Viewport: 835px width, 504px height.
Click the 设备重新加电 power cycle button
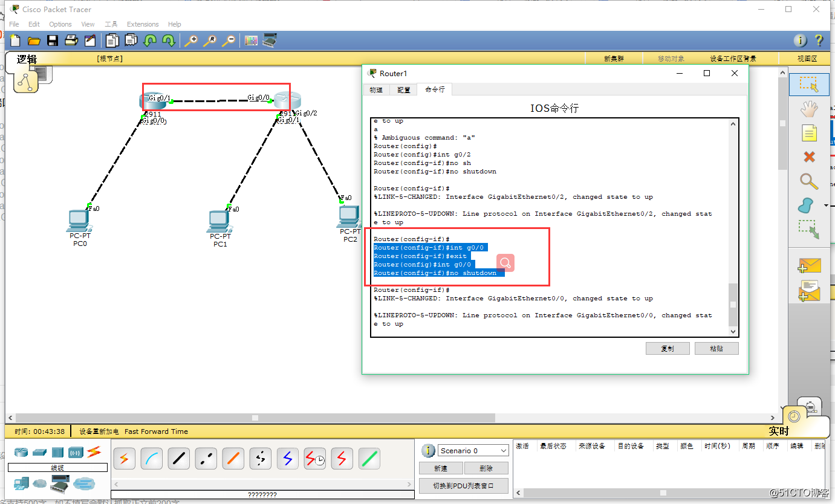[99, 431]
